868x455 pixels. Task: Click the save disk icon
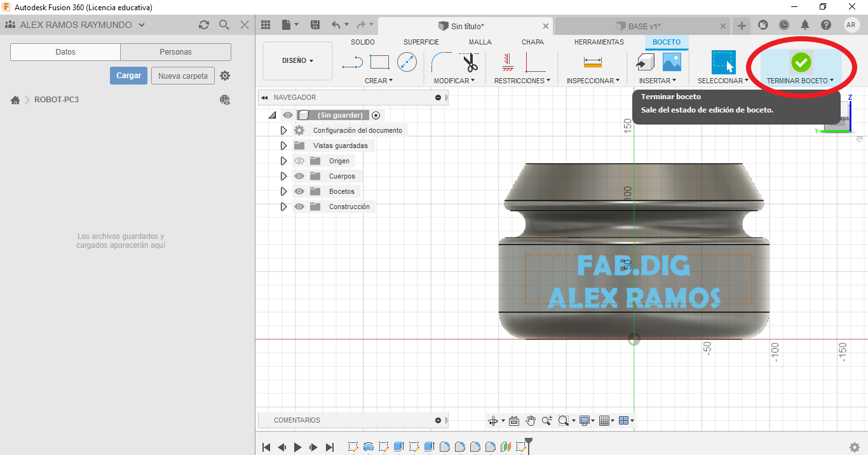pos(315,25)
